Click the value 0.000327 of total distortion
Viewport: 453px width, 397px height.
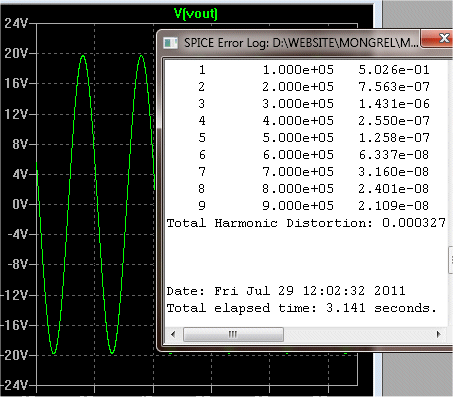click(x=414, y=223)
